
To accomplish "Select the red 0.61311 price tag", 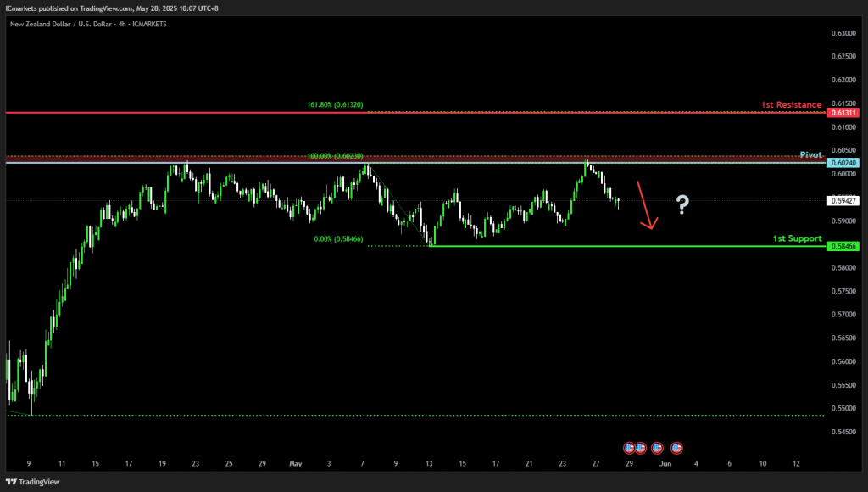I will (x=843, y=113).
